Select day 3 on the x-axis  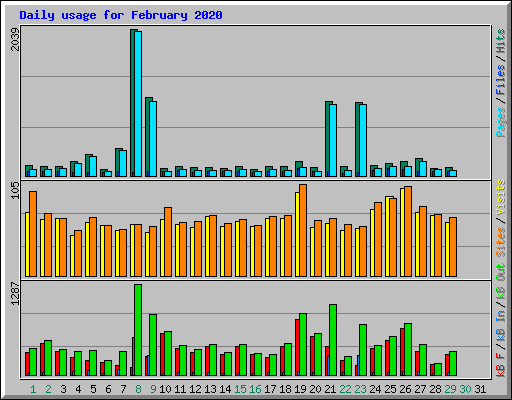[x=63, y=389]
